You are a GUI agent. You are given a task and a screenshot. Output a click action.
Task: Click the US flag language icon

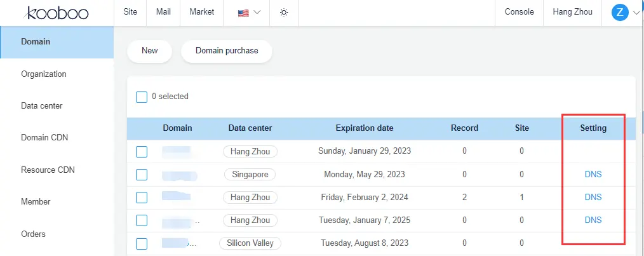[243, 12]
